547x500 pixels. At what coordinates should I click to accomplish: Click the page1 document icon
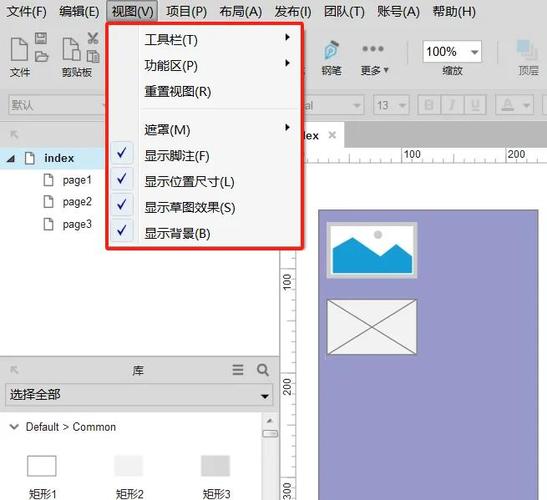coord(48,180)
